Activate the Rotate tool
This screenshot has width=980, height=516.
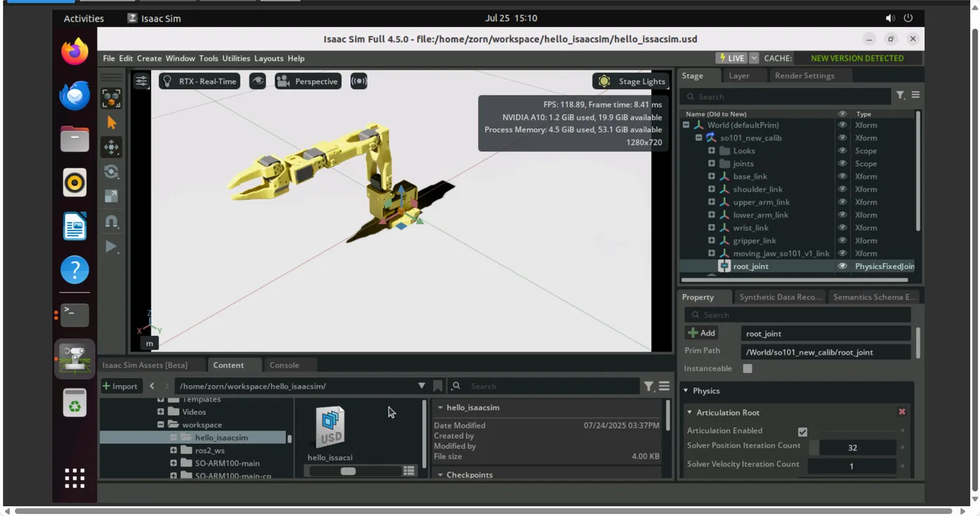[x=111, y=172]
